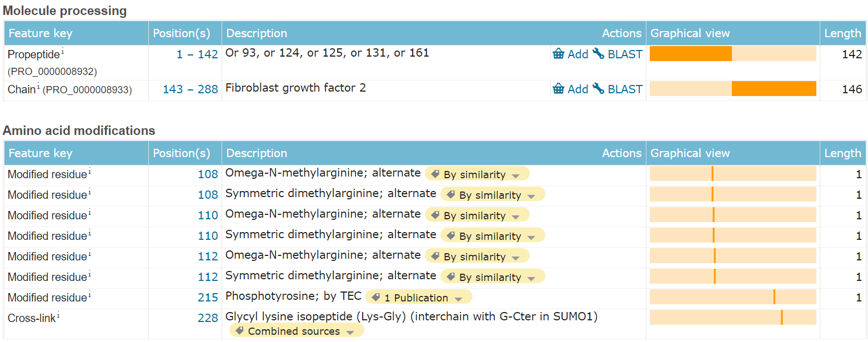Follow the position 228 cross-link link
The image size is (868, 342).
(x=208, y=318)
